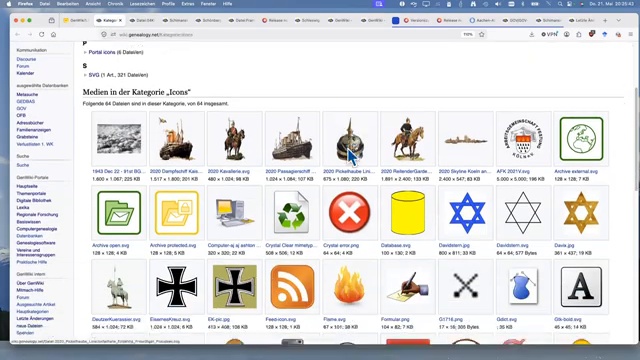
Task: Go to the browser home page icon
Action: pyautogui.click(x=53, y=35)
